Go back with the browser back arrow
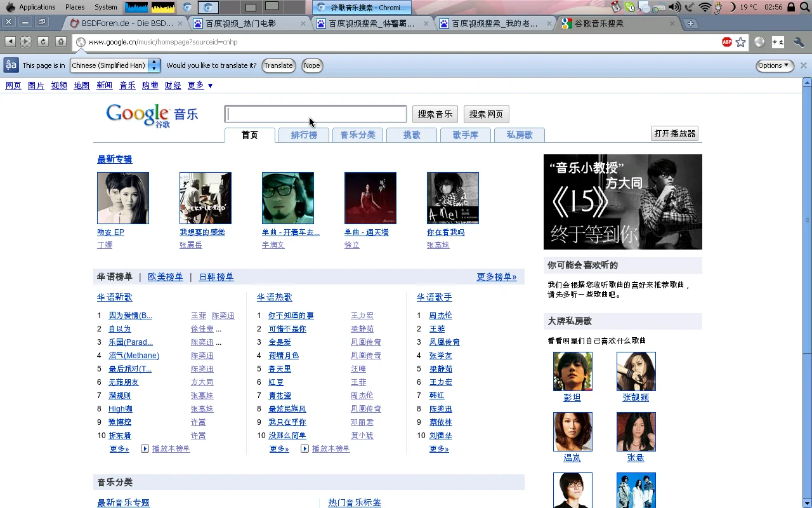The width and height of the screenshot is (812, 508). coord(10,42)
